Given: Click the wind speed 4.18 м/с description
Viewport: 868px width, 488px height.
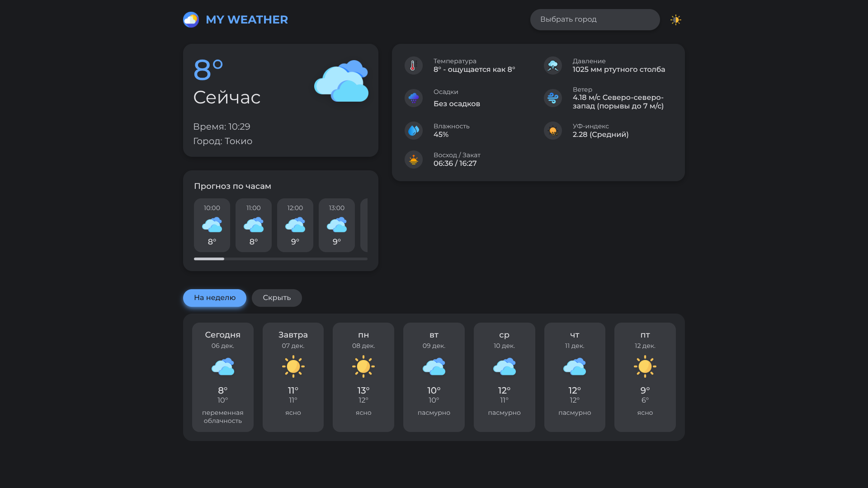Looking at the screenshot, I should pos(618,102).
